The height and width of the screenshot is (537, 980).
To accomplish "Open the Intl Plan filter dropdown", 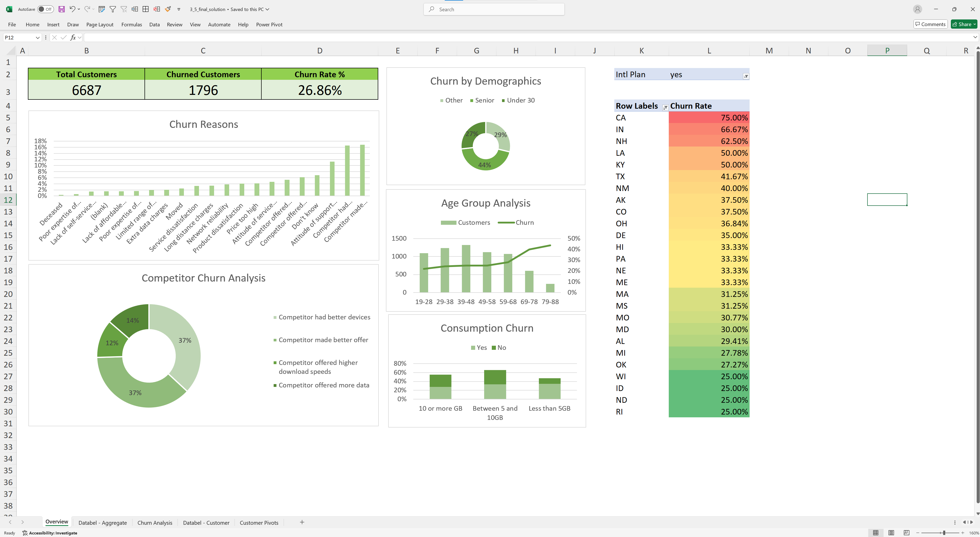I will click(746, 76).
